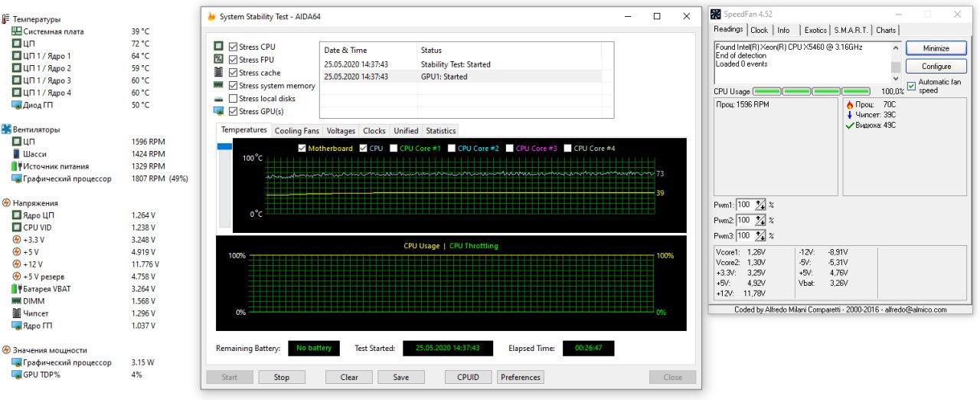Open the CPUID panel button
The image size is (980, 400).
tap(468, 377)
